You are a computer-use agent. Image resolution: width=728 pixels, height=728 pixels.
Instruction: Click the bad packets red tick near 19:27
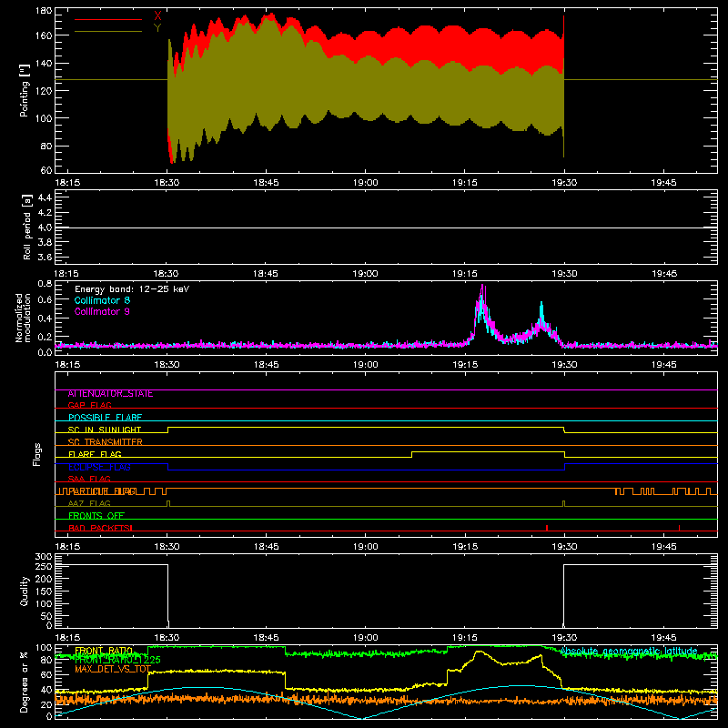[x=547, y=528]
